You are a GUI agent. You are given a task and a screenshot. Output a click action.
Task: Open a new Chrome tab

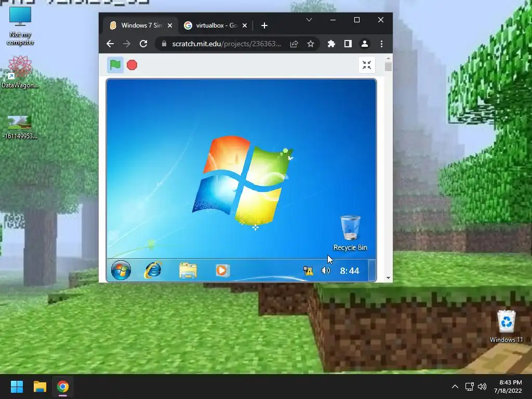[264, 25]
